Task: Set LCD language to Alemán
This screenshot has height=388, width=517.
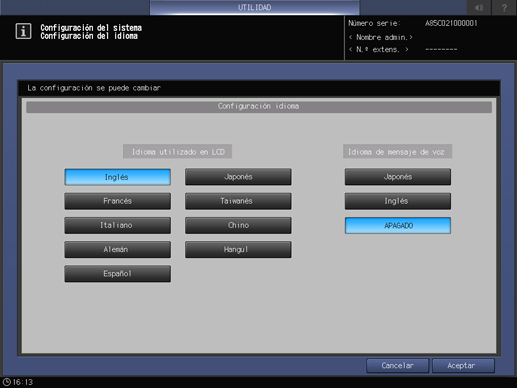Action: pyautogui.click(x=117, y=249)
